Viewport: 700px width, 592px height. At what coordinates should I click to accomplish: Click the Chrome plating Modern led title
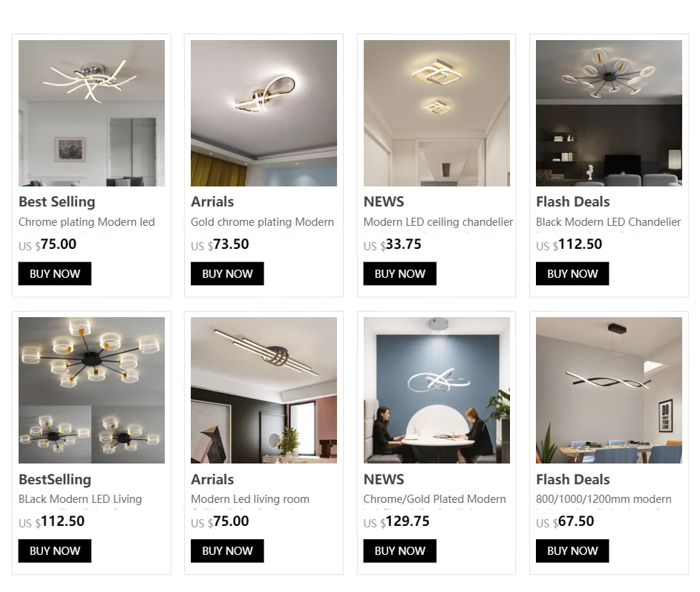click(x=87, y=222)
